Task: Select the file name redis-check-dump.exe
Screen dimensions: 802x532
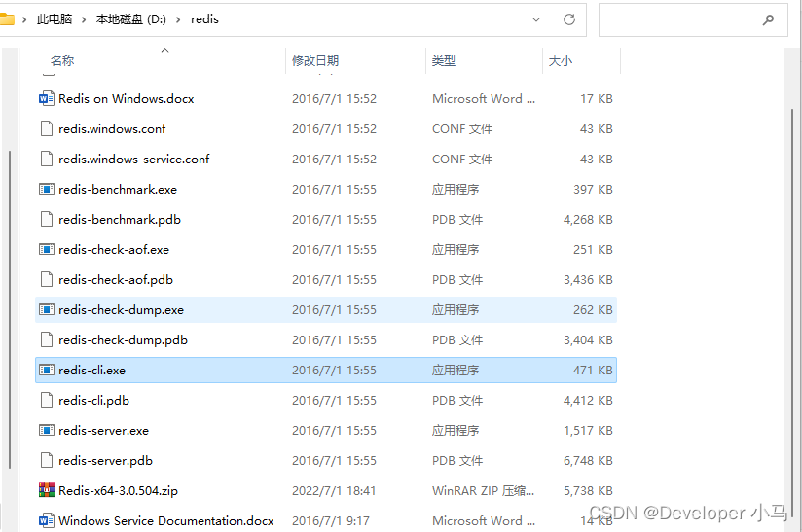Action: [x=121, y=309]
